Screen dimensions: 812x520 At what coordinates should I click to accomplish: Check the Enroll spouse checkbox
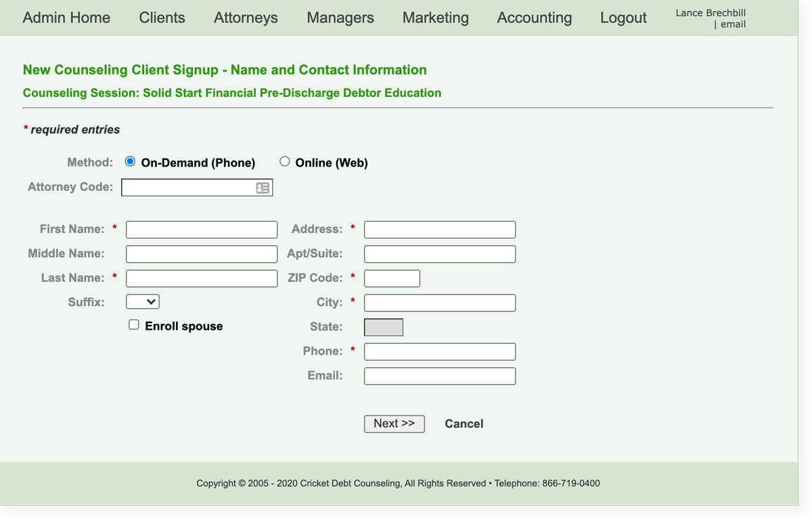point(134,325)
